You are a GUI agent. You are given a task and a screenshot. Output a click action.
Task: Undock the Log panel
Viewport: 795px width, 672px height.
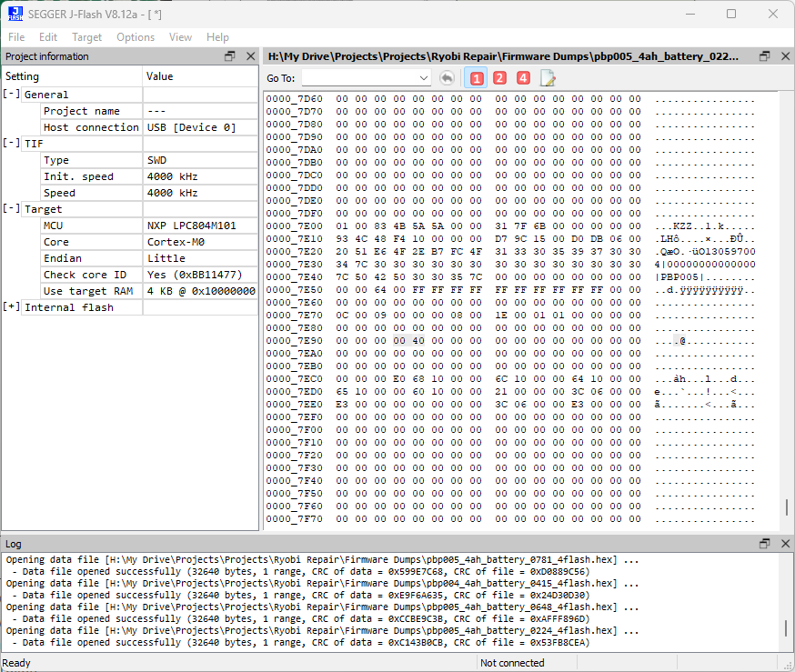click(765, 543)
